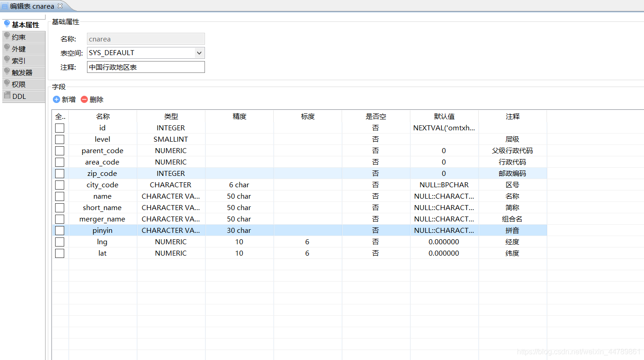Viewport: 644px width, 360px height.
Task: Click the 注释 input field
Action: pyautogui.click(x=146, y=67)
